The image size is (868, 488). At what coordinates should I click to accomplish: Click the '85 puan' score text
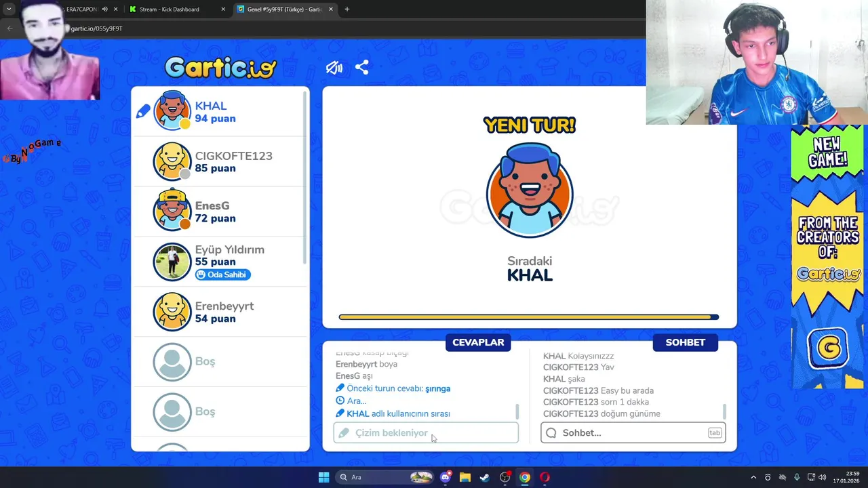point(216,168)
